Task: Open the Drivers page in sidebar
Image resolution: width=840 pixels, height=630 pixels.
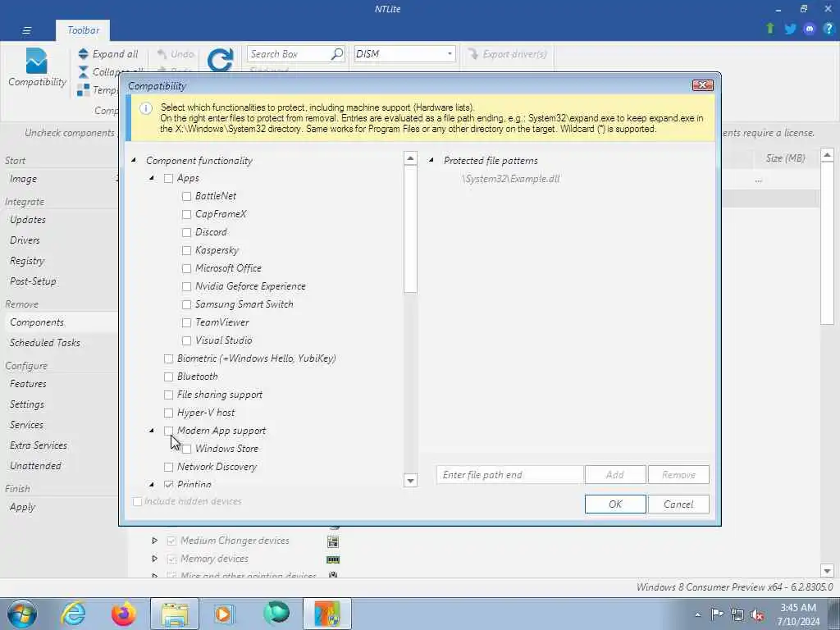Action: coord(25,240)
